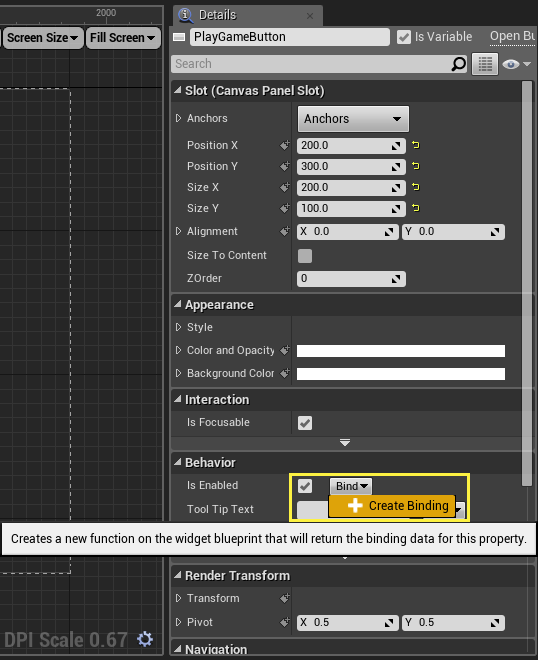The width and height of the screenshot is (538, 660).
Task: Switch to the Details tab
Action: pyautogui.click(x=217, y=15)
